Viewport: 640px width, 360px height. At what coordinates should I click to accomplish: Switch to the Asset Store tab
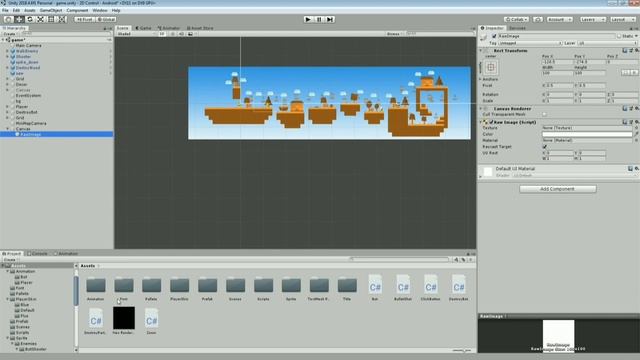click(200, 28)
